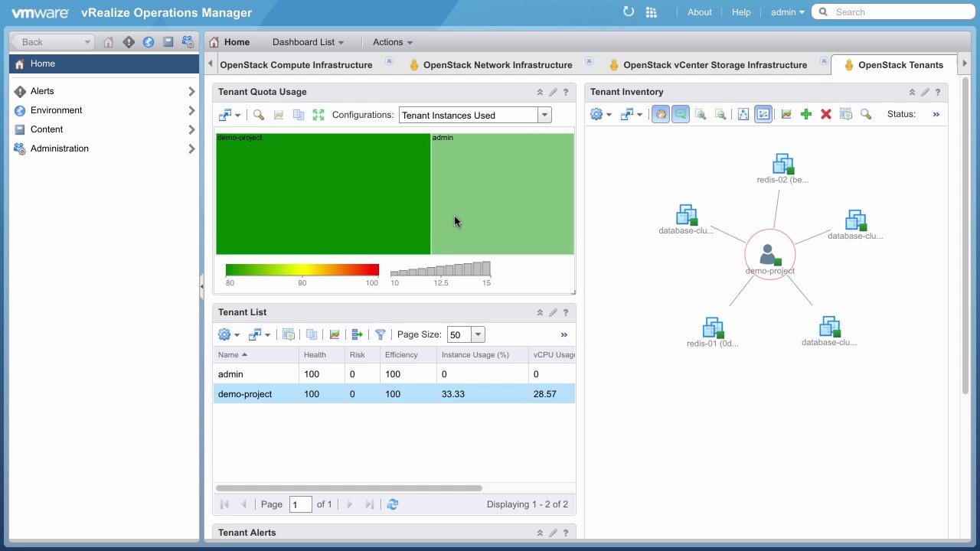Click the About link in the header
The width and height of the screenshot is (980, 551).
point(699,12)
